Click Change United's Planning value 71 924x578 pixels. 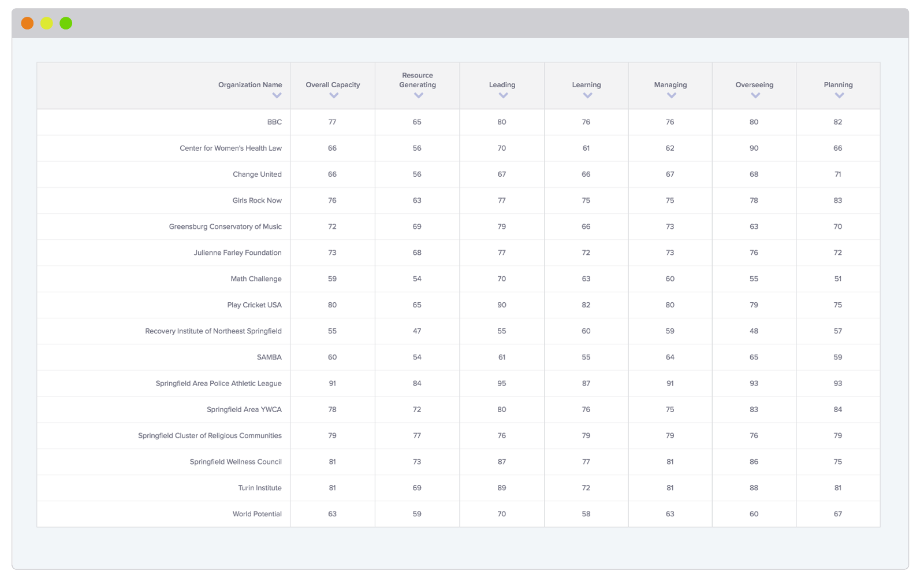click(x=838, y=175)
